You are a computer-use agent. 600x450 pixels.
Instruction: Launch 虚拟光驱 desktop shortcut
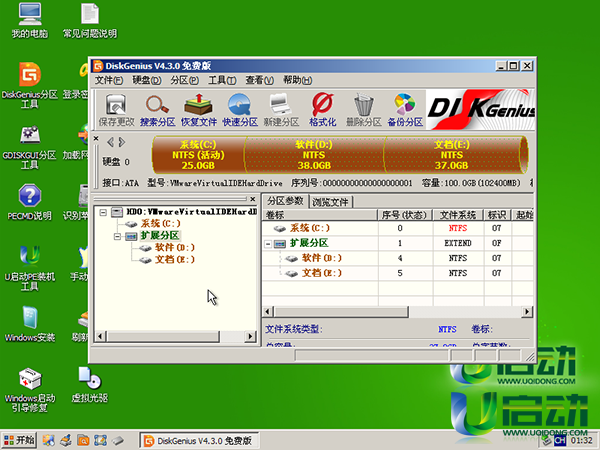(x=90, y=385)
